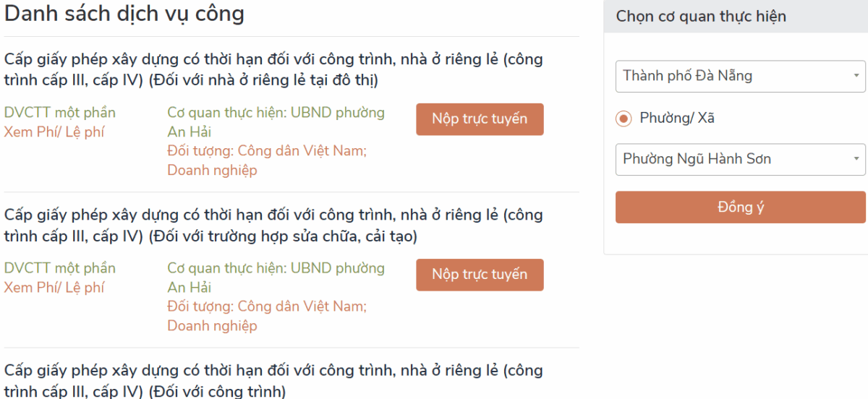Open service title ending 'nhà ở riêng lẻ tại đô thị'
The width and height of the screenshot is (868, 399).
click(273, 69)
